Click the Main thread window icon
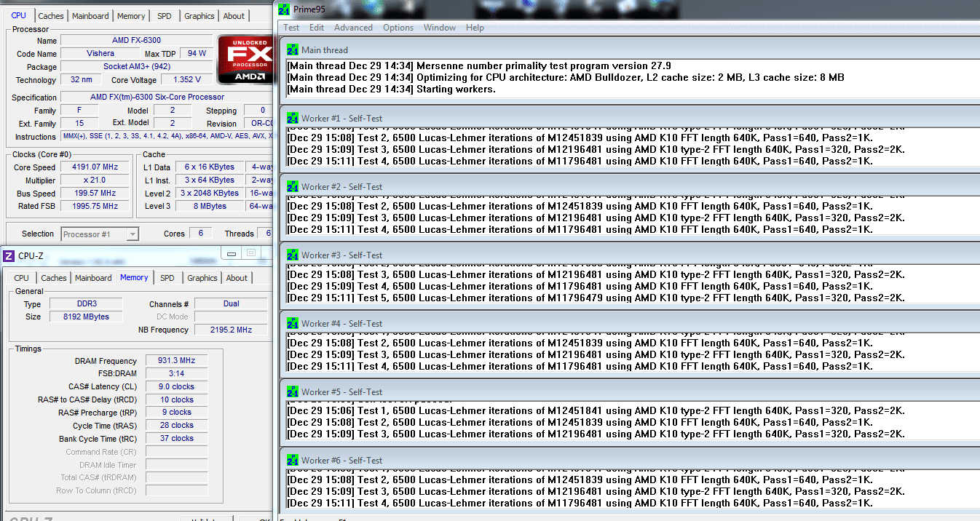Image resolution: width=980 pixels, height=521 pixels. click(292, 49)
